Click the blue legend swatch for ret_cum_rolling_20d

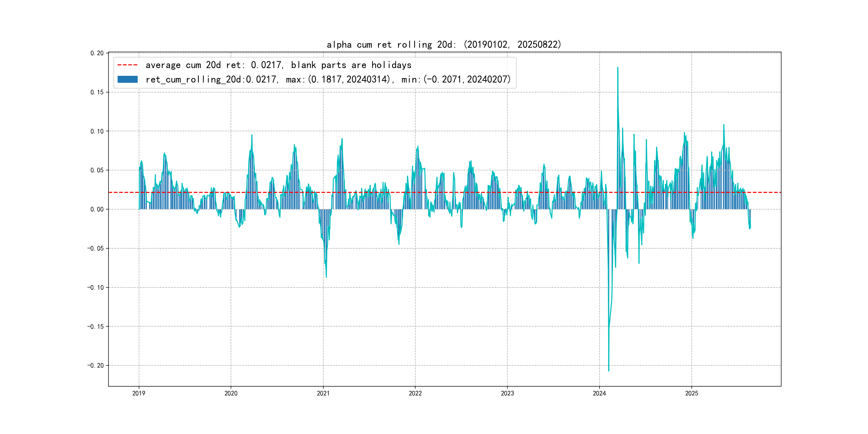(127, 80)
